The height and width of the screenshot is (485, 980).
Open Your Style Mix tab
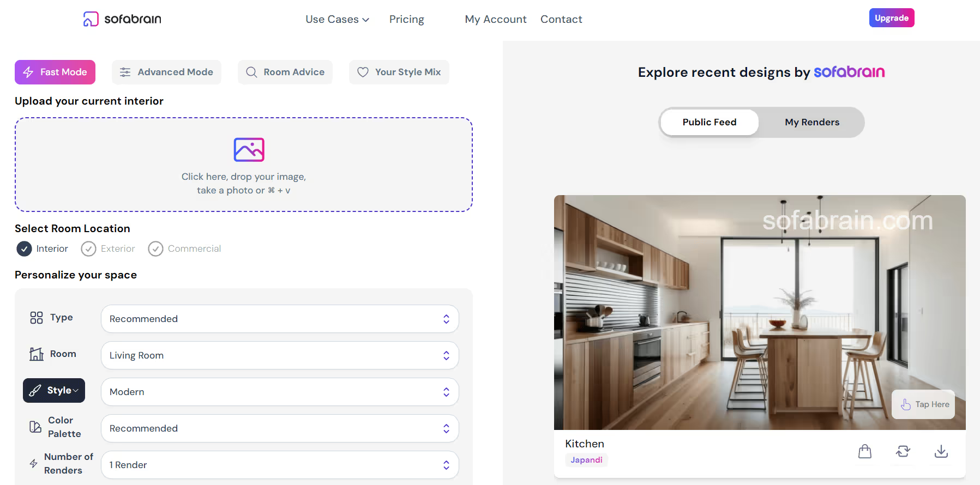[399, 72]
